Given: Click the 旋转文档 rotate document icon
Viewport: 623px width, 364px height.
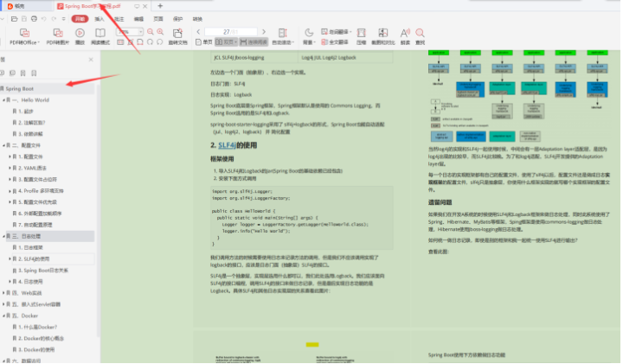Looking at the screenshot, I should 177,34.
